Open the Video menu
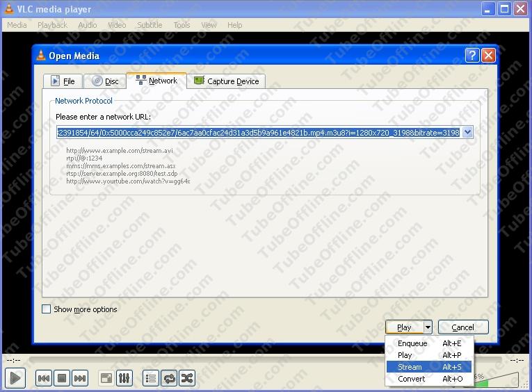 (x=117, y=25)
